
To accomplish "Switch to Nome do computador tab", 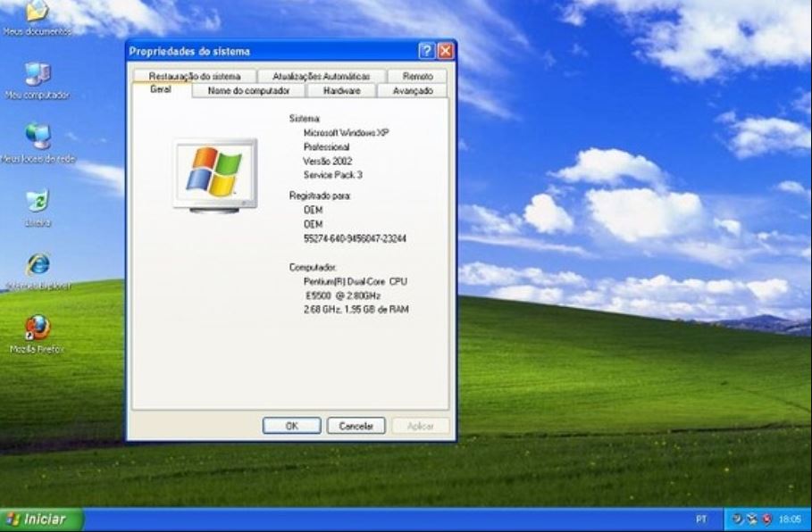I will (248, 90).
